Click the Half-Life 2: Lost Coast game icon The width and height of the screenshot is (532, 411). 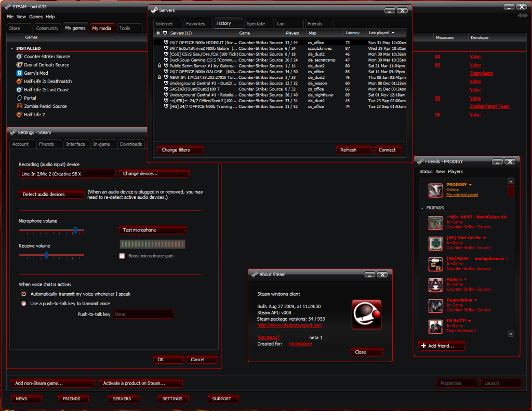(x=19, y=90)
